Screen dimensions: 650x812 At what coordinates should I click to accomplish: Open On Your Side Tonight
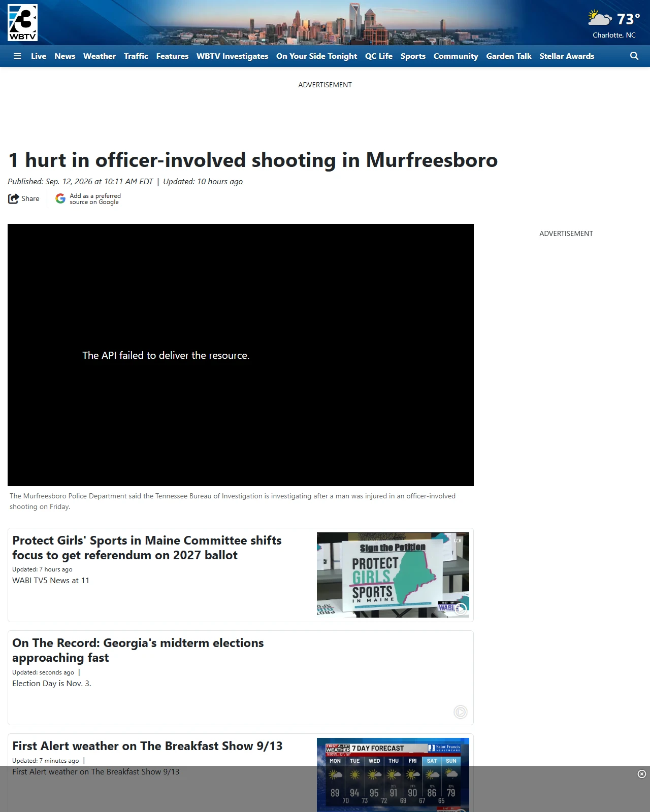317,56
